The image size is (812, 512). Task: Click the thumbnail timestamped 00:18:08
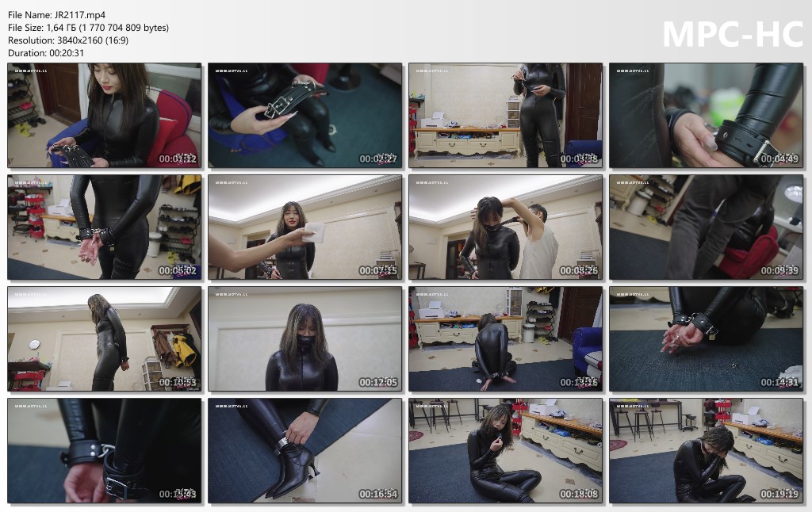pyautogui.click(x=506, y=451)
